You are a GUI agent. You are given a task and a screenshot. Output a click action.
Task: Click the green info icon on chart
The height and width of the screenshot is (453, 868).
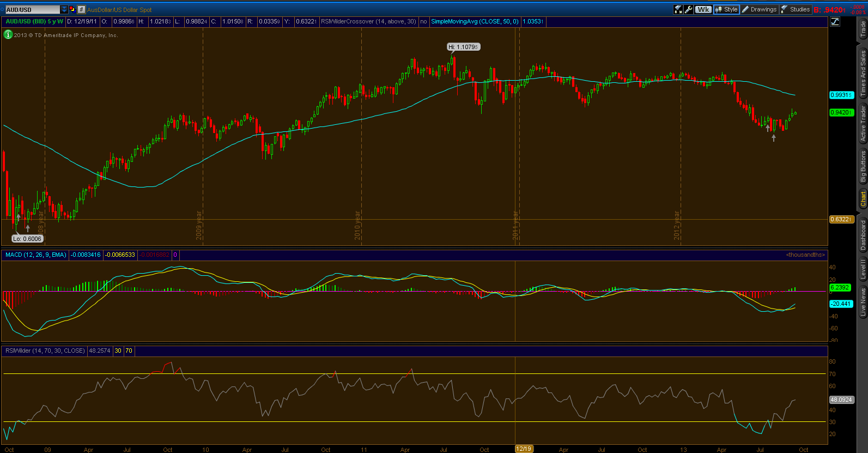pyautogui.click(x=8, y=34)
